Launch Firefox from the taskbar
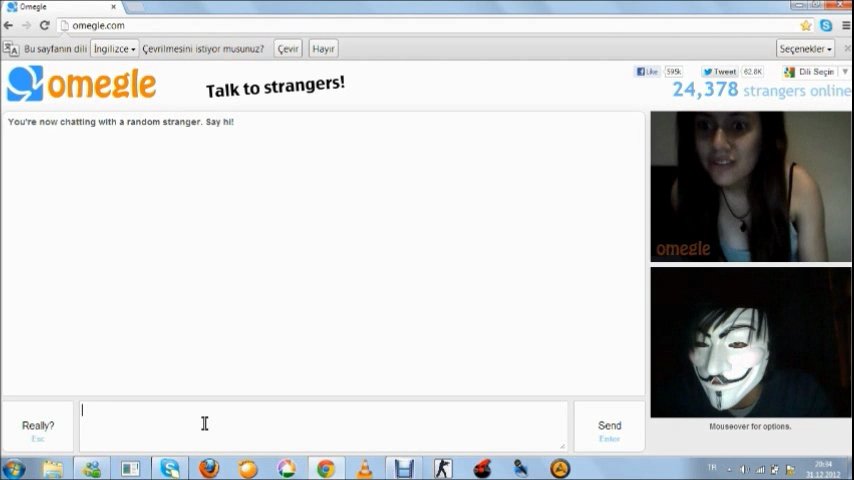854x480 pixels. [x=209, y=469]
